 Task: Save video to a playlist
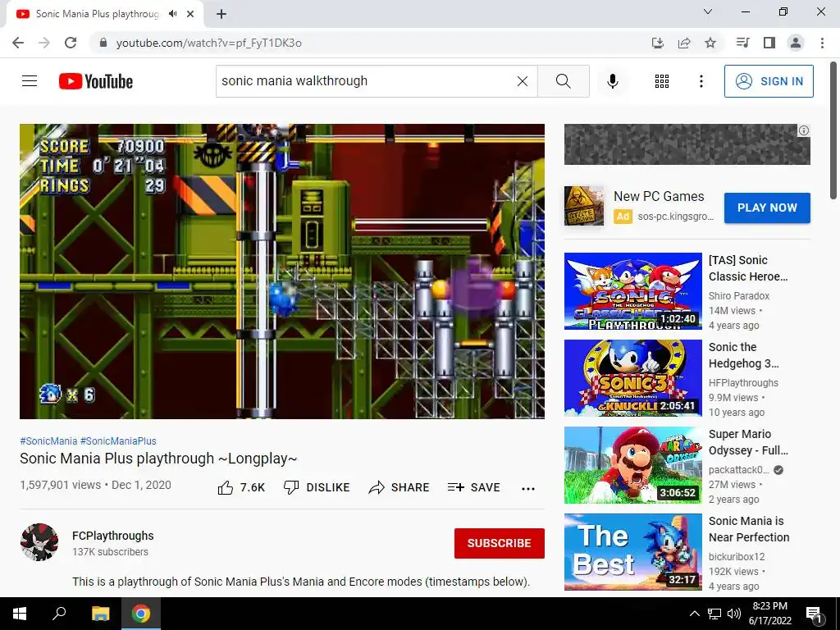point(473,487)
